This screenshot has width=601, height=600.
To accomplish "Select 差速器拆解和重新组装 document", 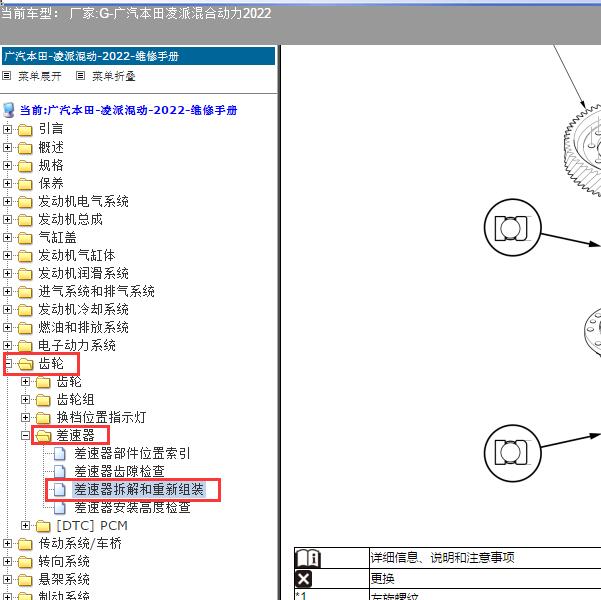I will pyautogui.click(x=139, y=490).
